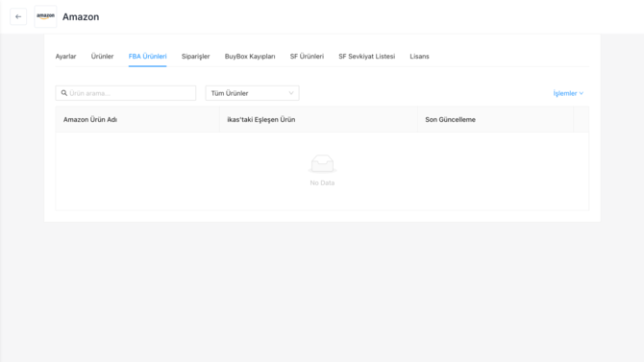Open the Ayarlar tab
Screen dimensions: 644x362
click(x=65, y=57)
